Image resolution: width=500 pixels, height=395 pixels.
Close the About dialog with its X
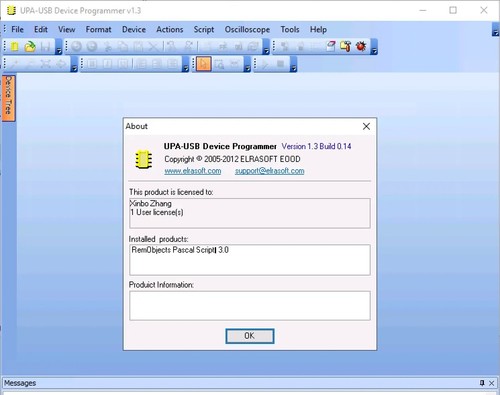[366, 126]
